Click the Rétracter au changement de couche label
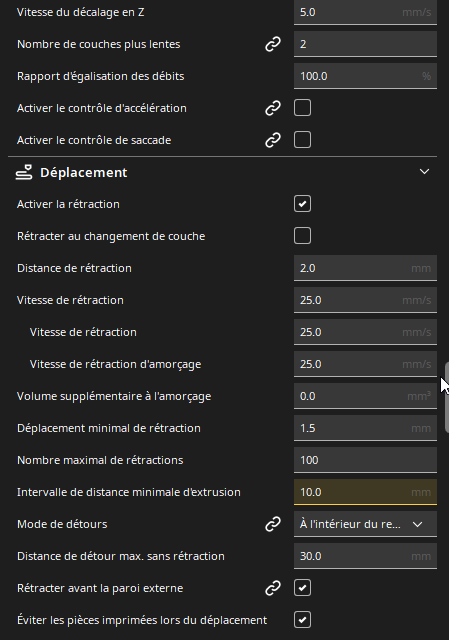 point(111,236)
